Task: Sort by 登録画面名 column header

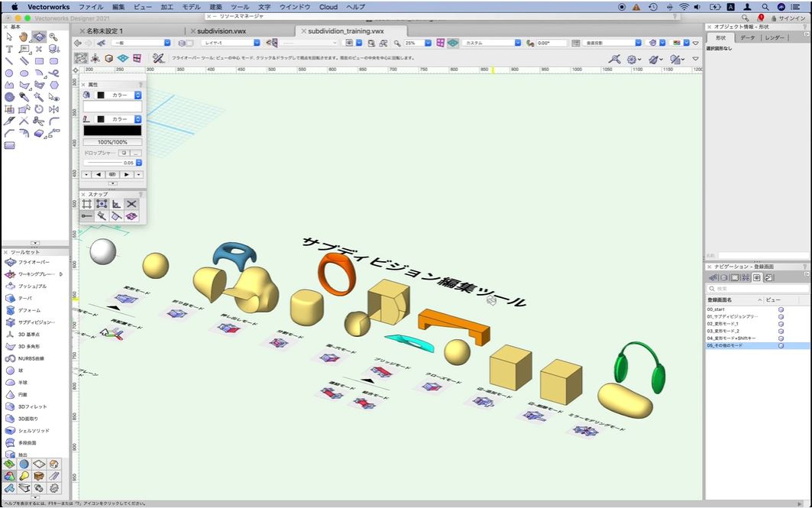Action: point(734,299)
